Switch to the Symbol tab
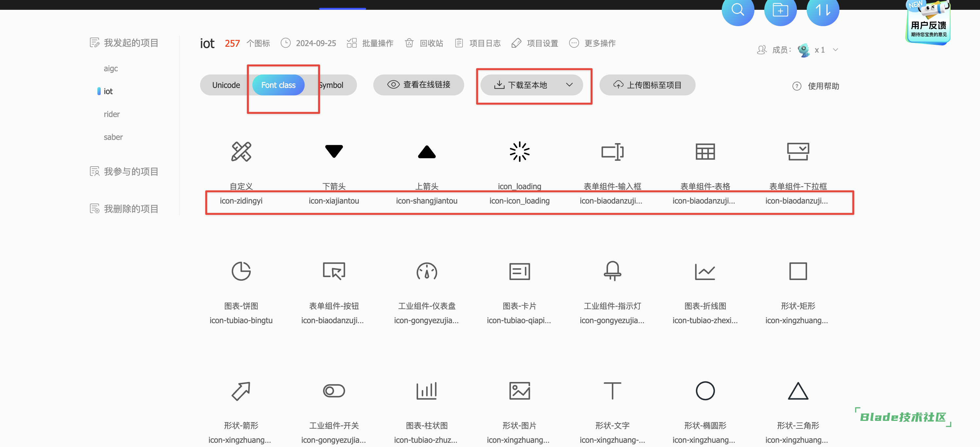This screenshot has width=980, height=447. click(x=331, y=85)
